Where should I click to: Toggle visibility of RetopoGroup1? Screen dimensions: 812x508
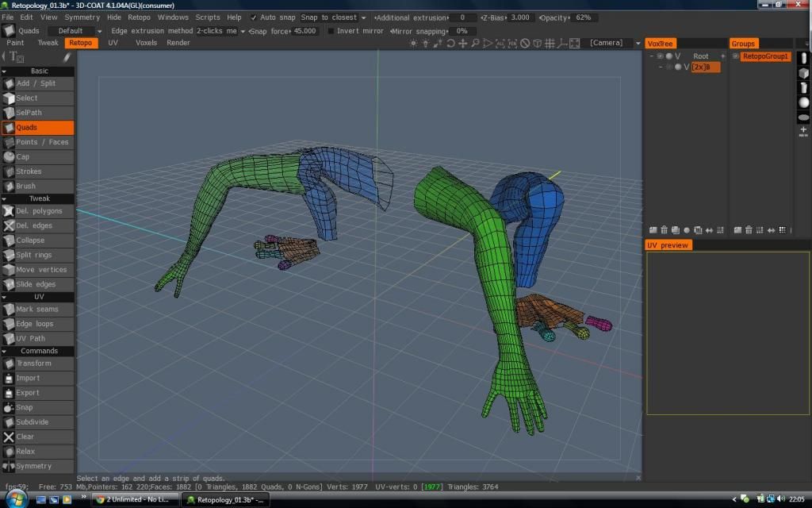[x=735, y=56]
